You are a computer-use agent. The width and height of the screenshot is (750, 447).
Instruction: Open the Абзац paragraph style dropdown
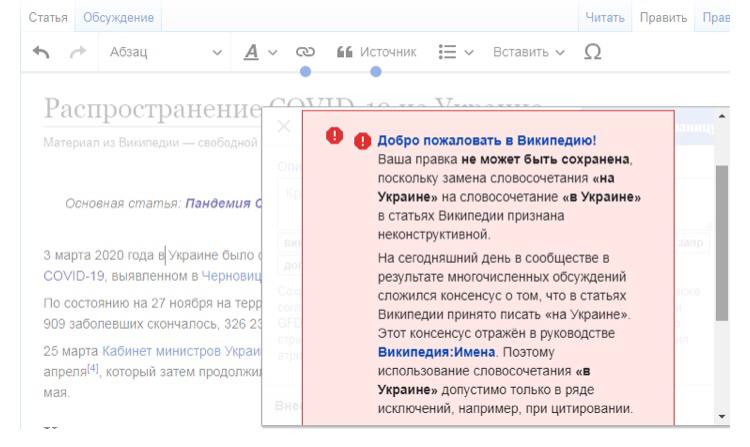point(165,52)
